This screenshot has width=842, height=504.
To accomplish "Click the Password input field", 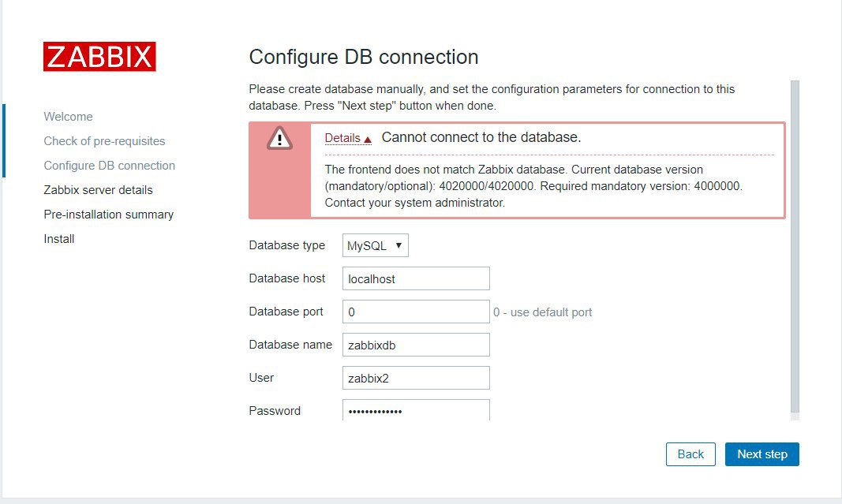I will point(416,410).
